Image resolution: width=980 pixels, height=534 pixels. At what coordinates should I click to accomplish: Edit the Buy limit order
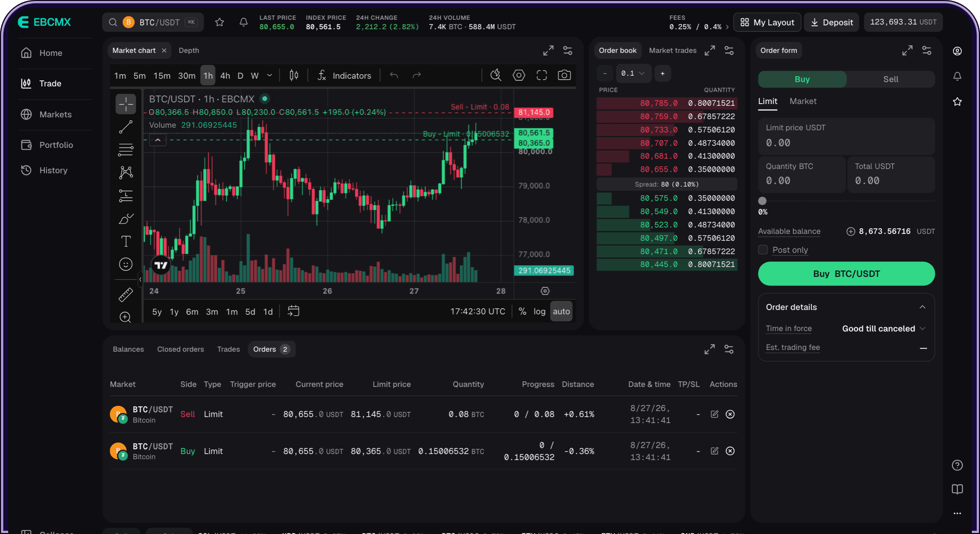[715, 451]
